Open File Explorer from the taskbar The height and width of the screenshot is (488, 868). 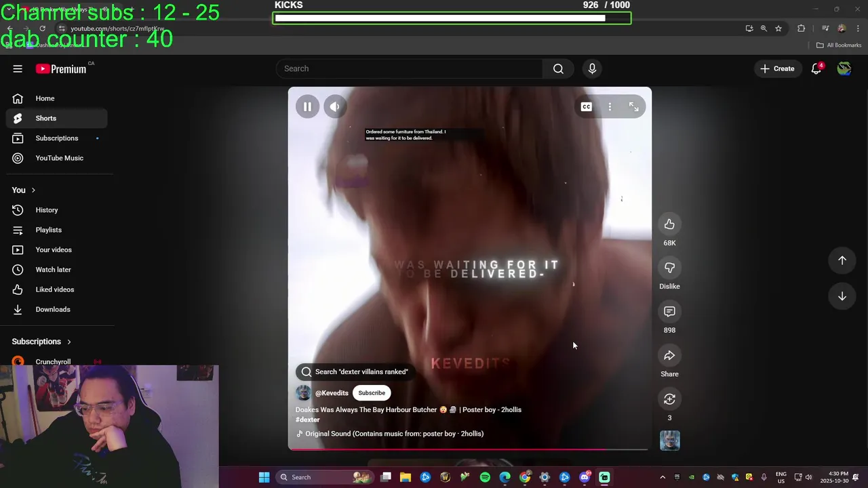coord(405,477)
